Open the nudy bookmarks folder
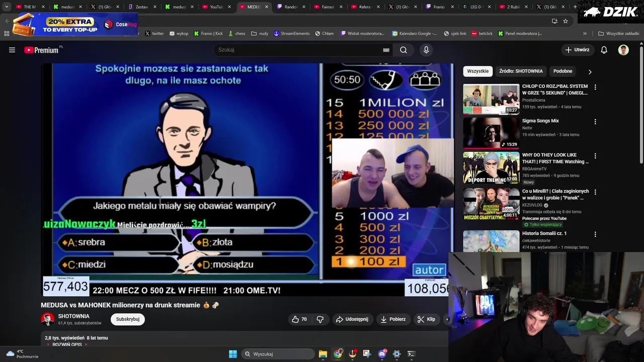 [x=260, y=34]
